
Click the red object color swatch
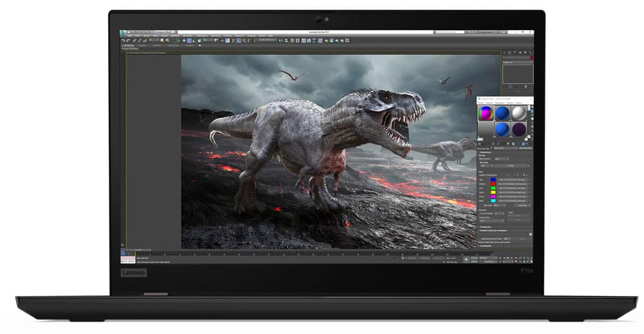[x=532, y=57]
